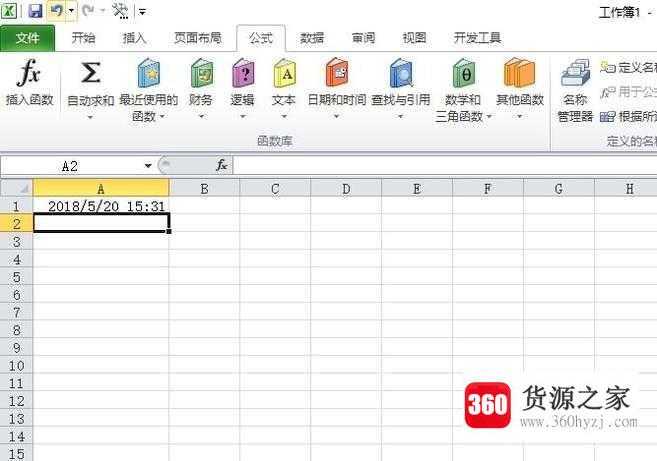
Task: Select row 2 header
Action: coord(16,223)
